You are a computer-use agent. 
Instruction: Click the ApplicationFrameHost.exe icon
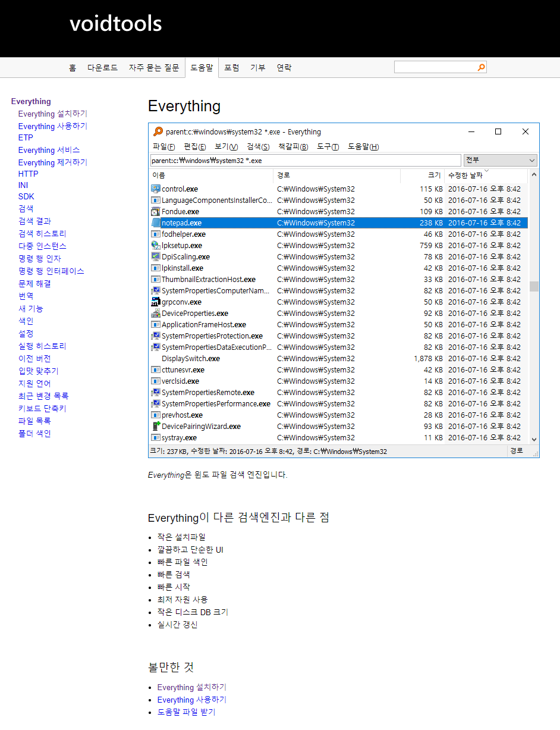[156, 324]
